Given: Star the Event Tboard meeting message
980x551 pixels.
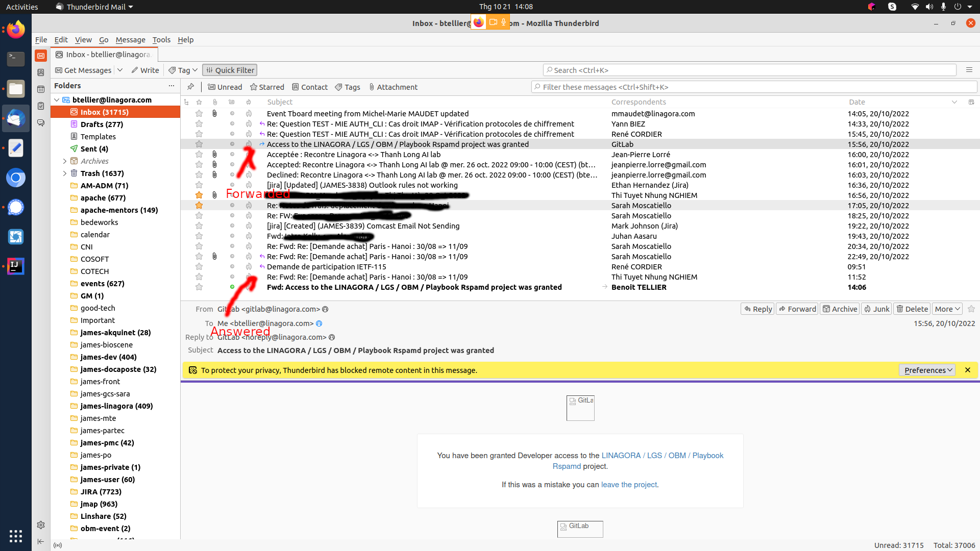Looking at the screenshot, I should (199, 114).
